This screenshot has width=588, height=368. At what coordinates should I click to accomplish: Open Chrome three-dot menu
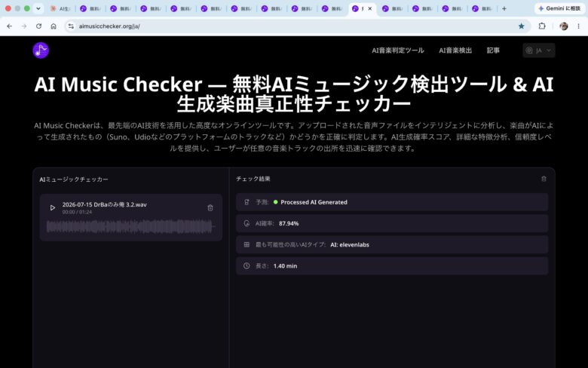[x=579, y=26]
